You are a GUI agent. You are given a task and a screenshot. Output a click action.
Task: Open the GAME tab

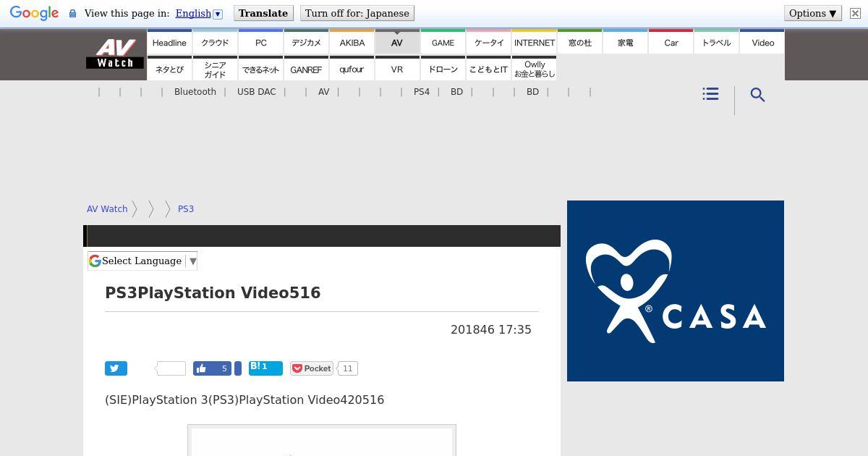pyautogui.click(x=443, y=42)
